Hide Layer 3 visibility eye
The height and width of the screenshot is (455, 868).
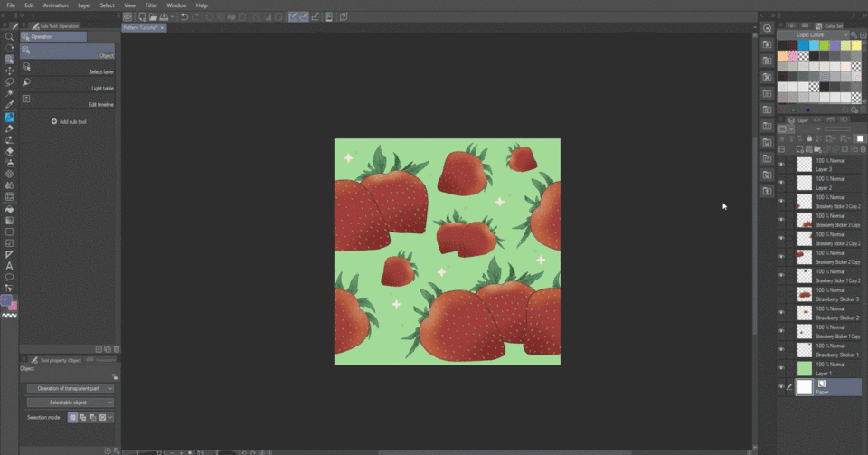point(781,165)
